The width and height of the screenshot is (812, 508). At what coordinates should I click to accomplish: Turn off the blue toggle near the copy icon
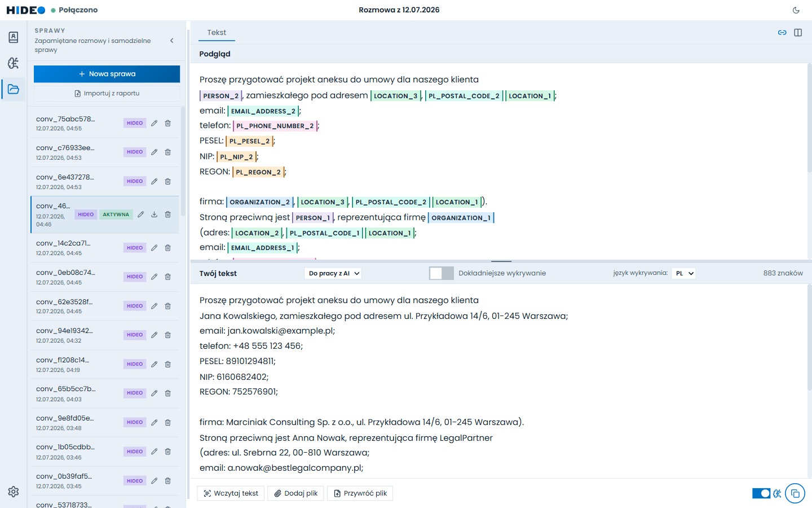[761, 493]
